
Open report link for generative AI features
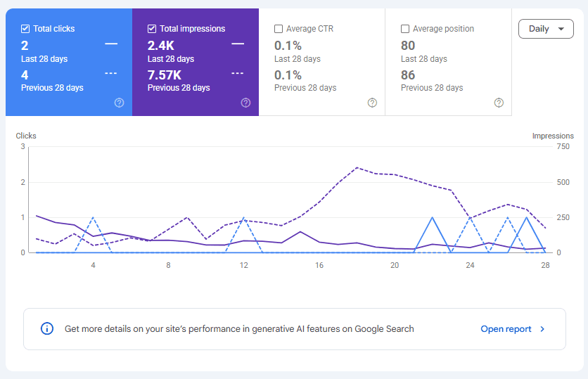pyautogui.click(x=506, y=329)
